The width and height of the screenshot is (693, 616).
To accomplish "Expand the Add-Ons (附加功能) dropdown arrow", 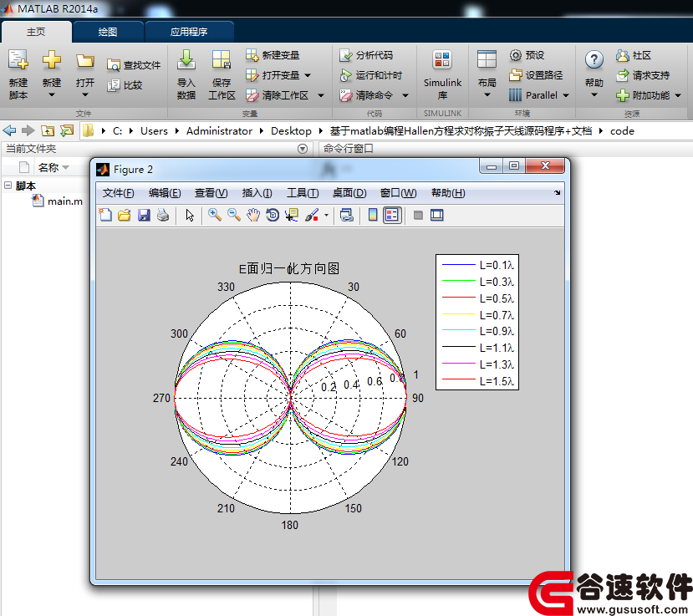I will [677, 95].
